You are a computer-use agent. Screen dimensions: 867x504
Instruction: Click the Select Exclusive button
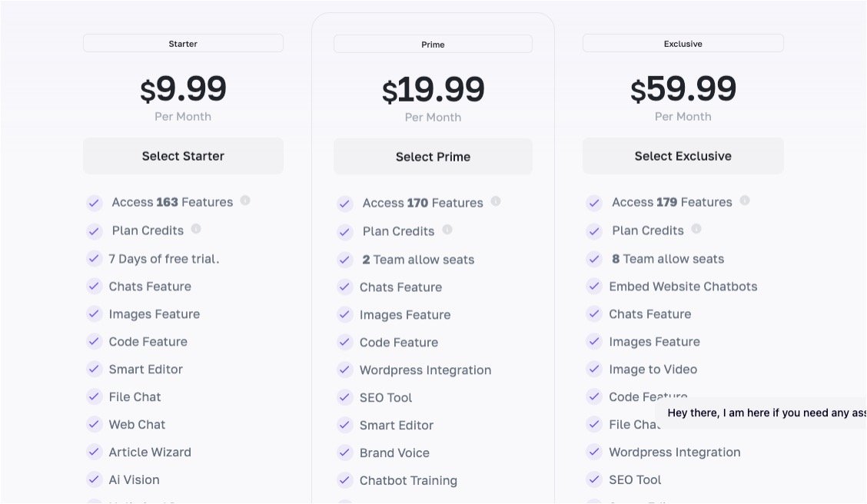click(x=683, y=156)
